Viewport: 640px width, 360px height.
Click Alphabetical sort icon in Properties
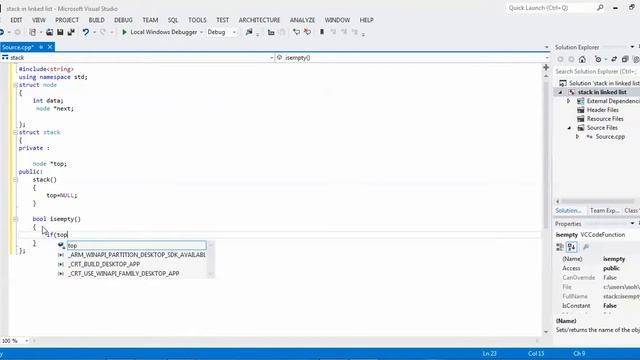[x=571, y=247]
